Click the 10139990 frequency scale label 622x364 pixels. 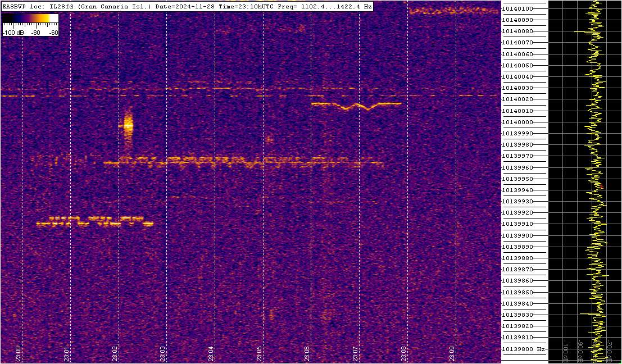(x=517, y=134)
